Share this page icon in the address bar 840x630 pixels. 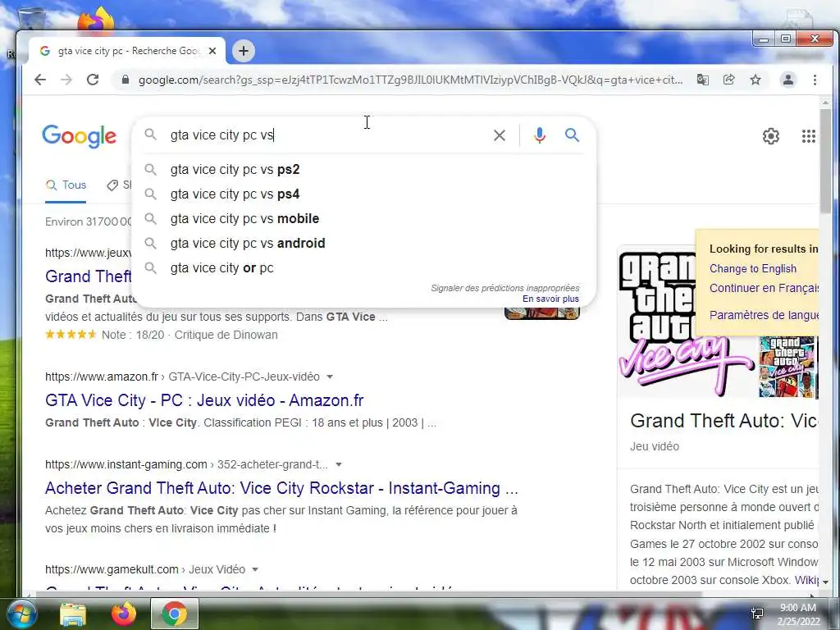point(728,80)
